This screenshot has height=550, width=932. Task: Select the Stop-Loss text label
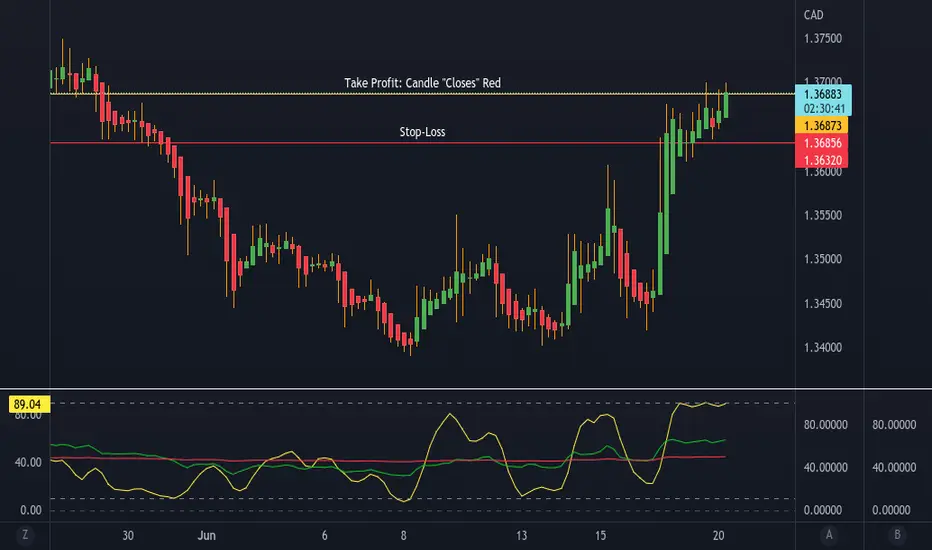(422, 132)
